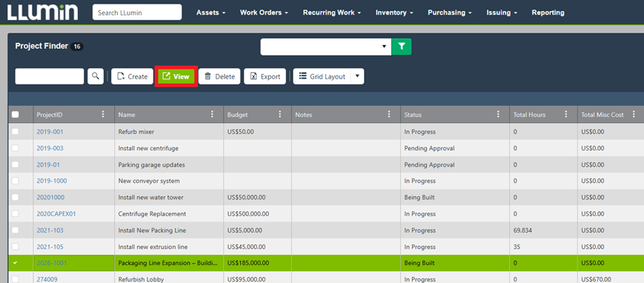Viewport: 644px width, 283px height.
Task: Open Name column options menu
Action: (x=213, y=115)
